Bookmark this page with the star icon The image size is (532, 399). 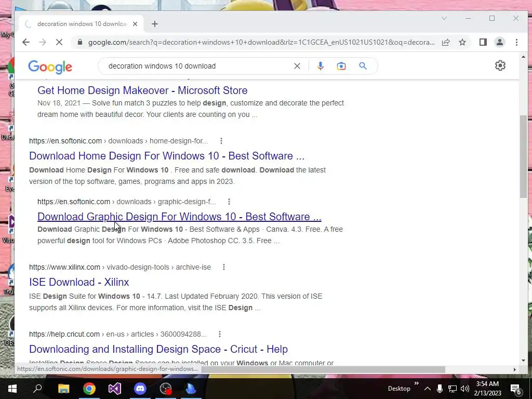coord(462,42)
